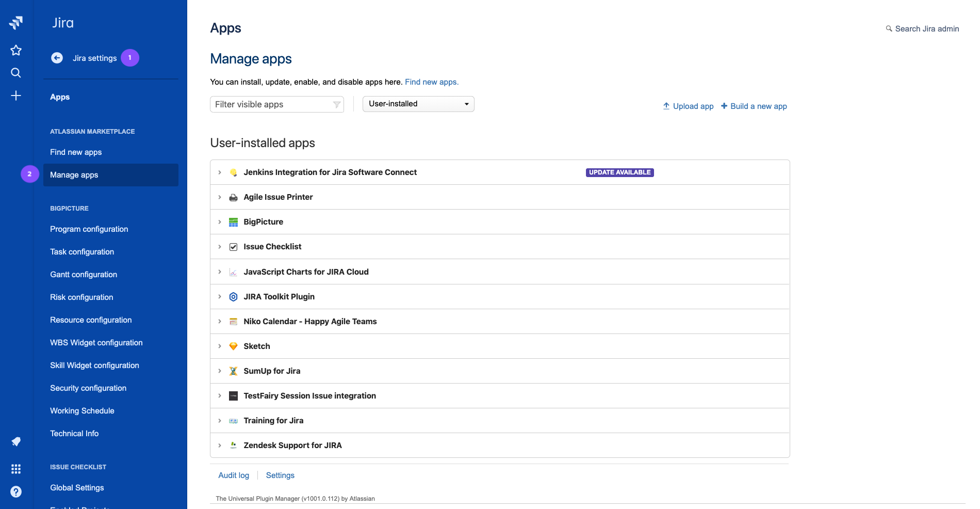Click the create plus icon
This screenshot has height=509, width=980.
tap(16, 96)
